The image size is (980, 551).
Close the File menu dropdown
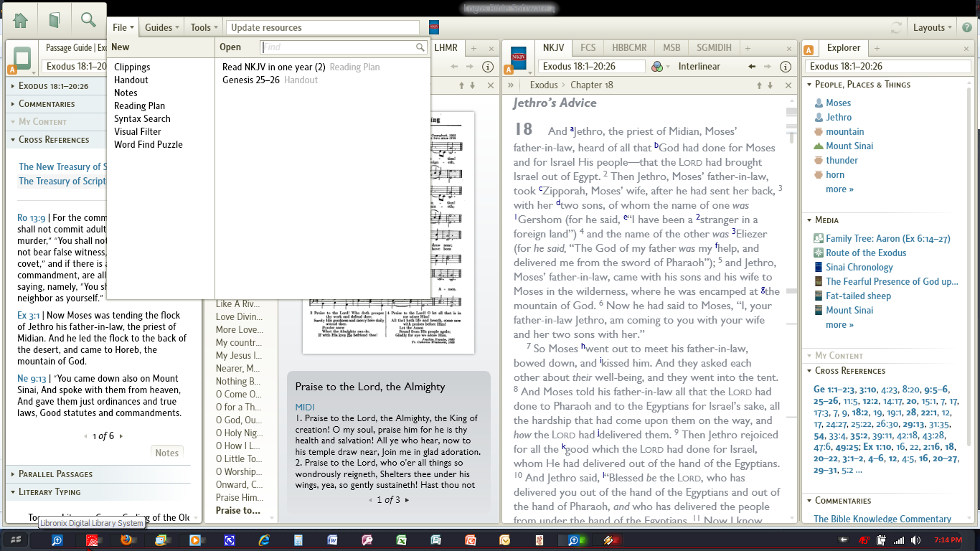pos(123,27)
